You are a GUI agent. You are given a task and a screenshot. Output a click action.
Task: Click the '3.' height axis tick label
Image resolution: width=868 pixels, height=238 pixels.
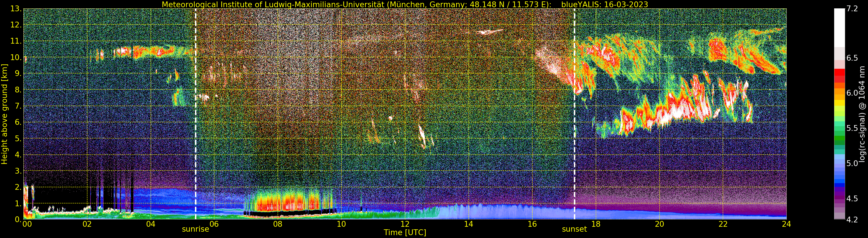click(x=18, y=171)
